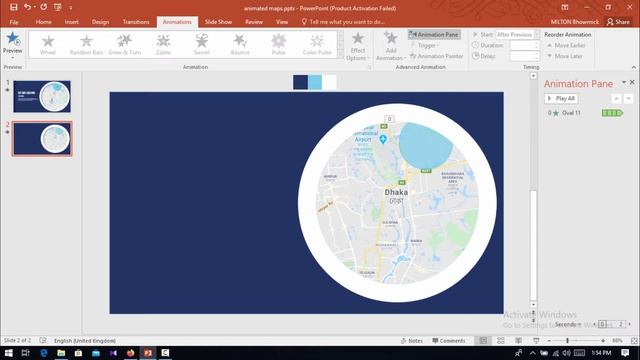
Task: Switch to Normal view
Action: tap(483, 340)
